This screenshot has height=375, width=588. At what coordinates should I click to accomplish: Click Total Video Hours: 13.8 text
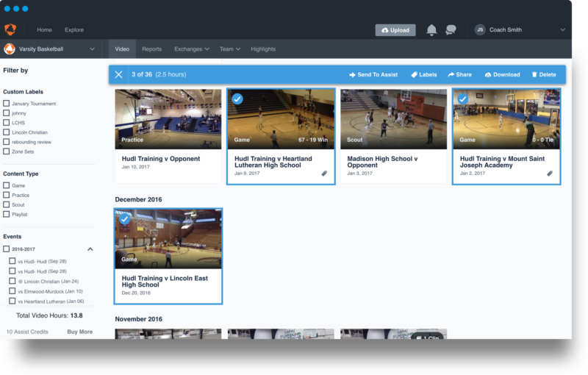click(49, 315)
